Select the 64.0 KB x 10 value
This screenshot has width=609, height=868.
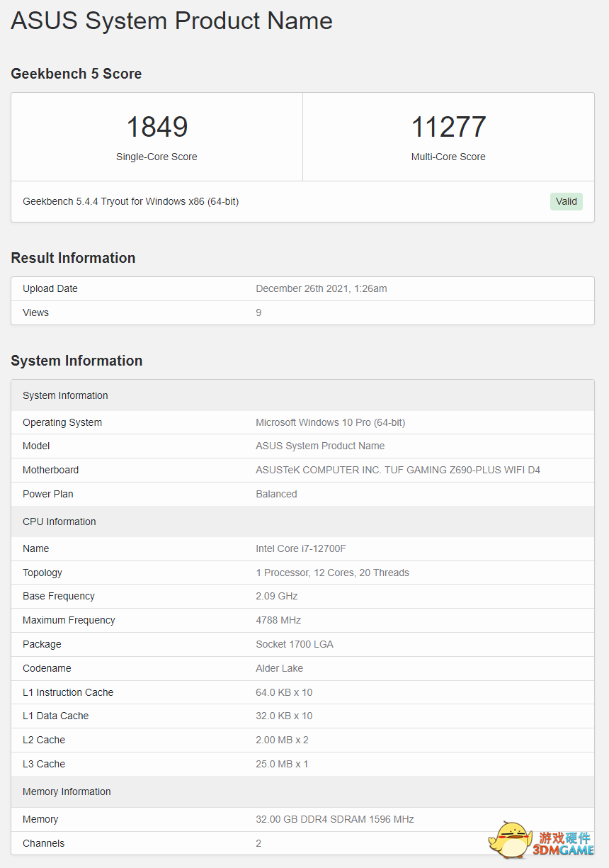point(284,692)
